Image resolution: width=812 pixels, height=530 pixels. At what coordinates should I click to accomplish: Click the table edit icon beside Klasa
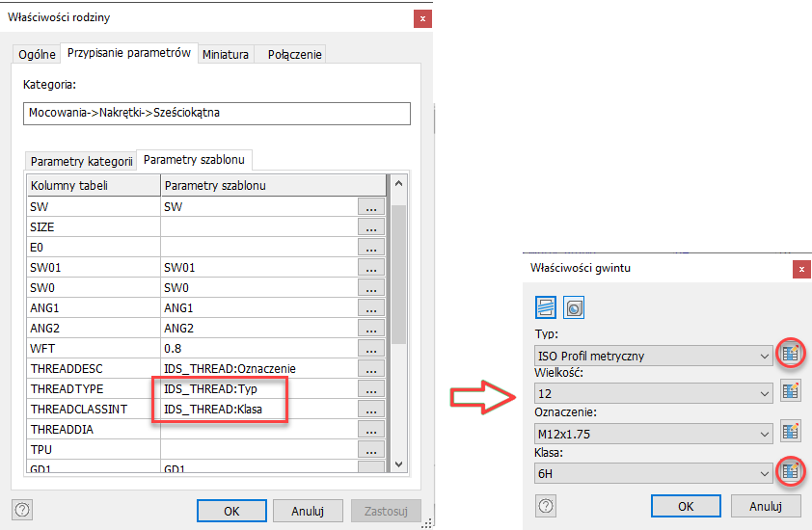790,471
